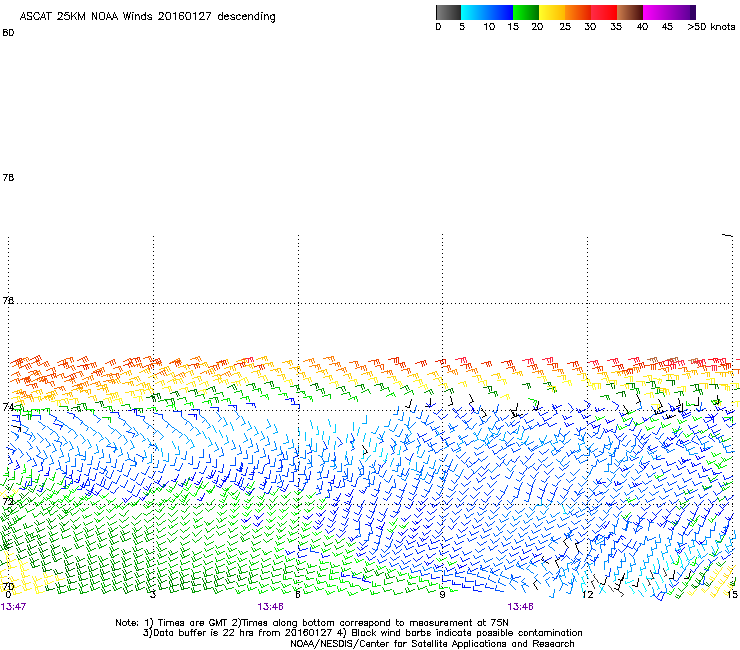Click the legend label "30"
This screenshot has width=740, height=650.
click(590, 27)
